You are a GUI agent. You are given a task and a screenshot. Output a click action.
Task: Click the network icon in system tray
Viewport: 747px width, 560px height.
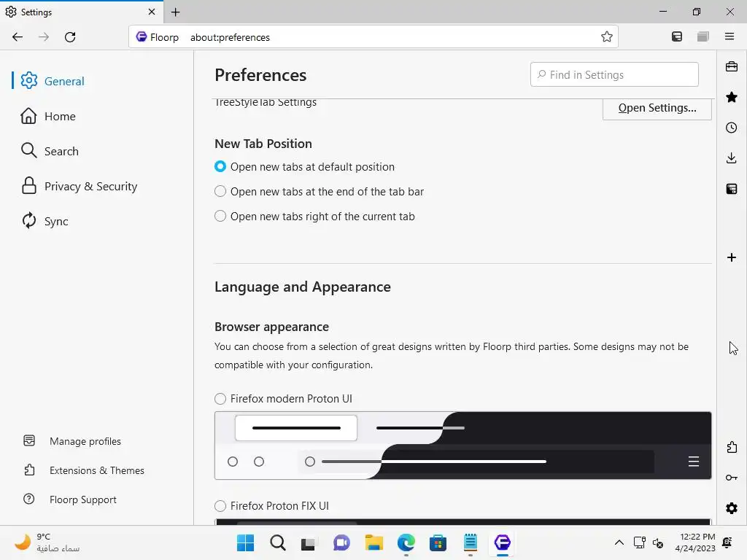click(639, 542)
